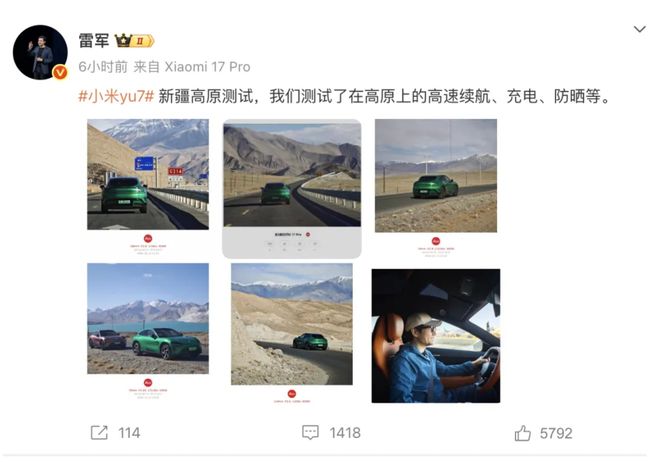Viewport: 660px width, 464px height.
Task: Click the 6小时前 post timestamp
Action: click(x=103, y=67)
